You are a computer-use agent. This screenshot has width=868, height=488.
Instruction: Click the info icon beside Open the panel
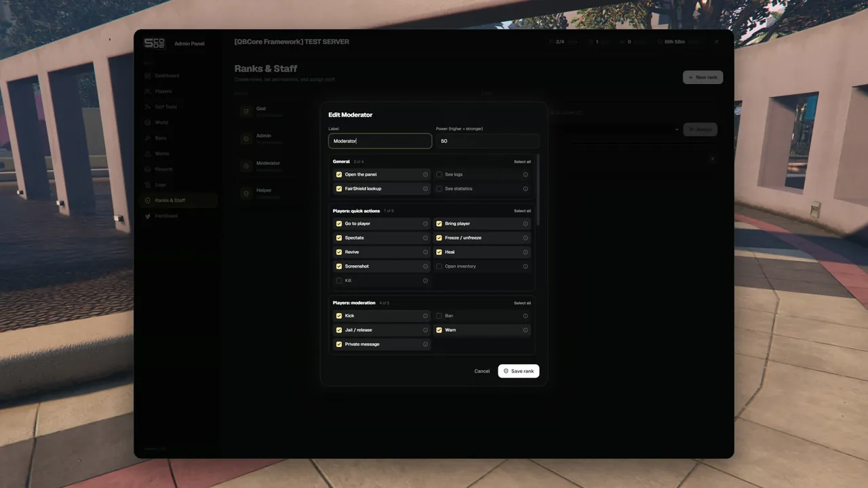pos(426,174)
